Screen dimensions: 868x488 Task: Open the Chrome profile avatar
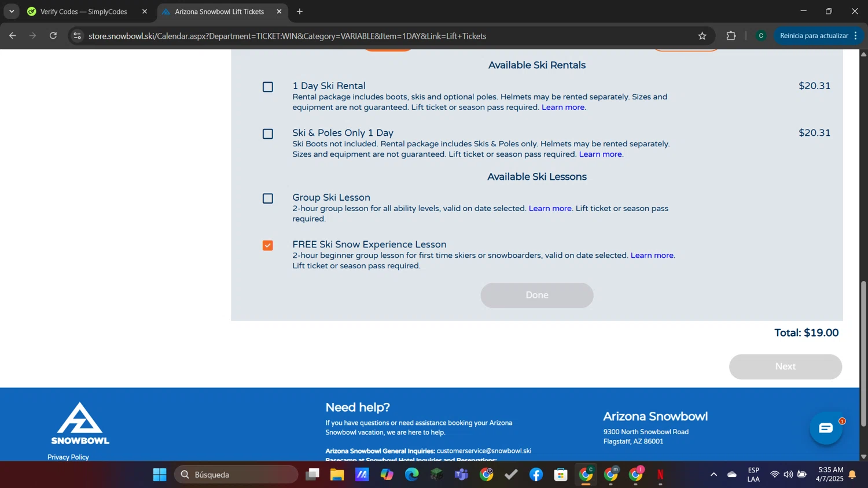(x=761, y=36)
